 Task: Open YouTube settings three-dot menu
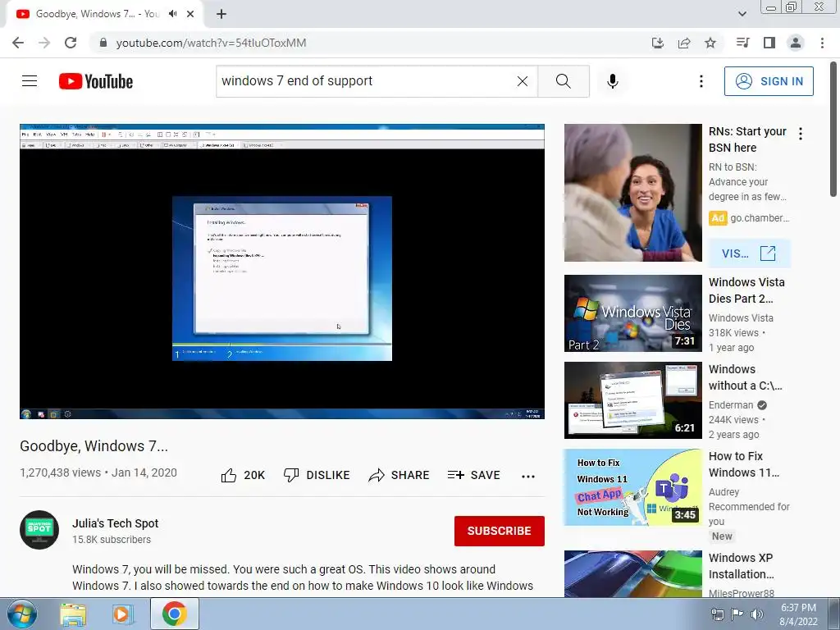[x=701, y=81]
